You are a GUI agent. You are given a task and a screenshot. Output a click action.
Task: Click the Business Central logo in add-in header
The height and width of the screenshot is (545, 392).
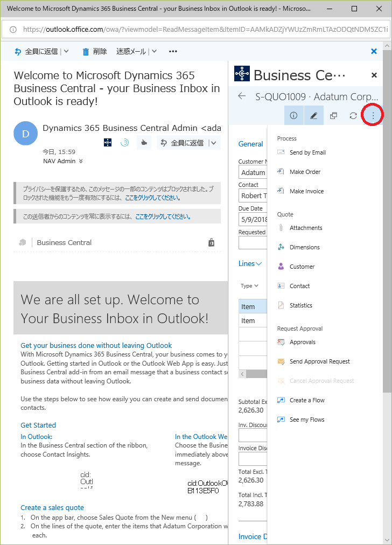[242, 74]
